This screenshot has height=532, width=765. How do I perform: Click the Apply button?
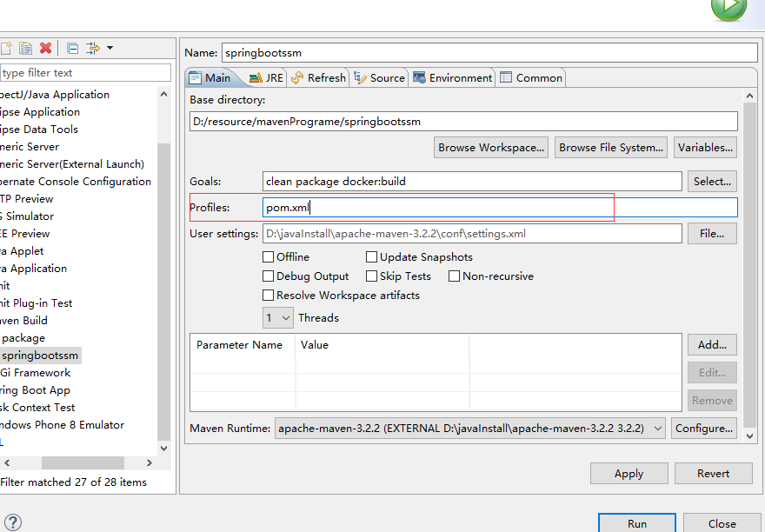(629, 474)
